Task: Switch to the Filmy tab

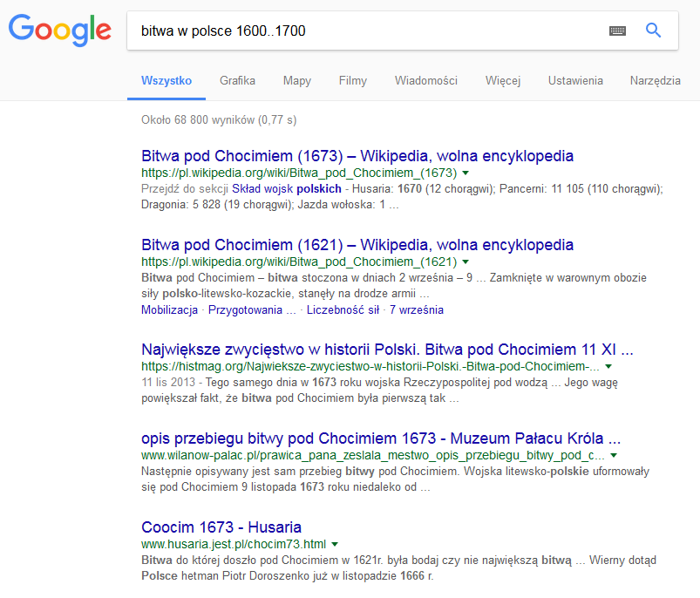Action: 353,81
